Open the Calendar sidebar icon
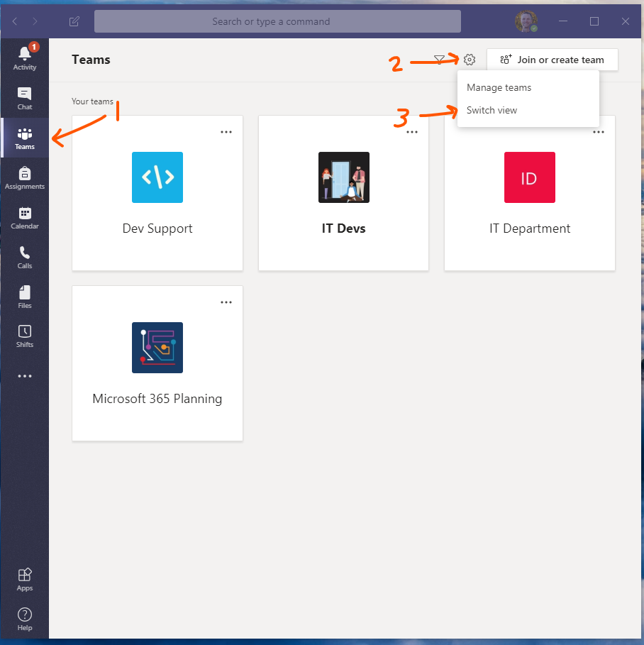The image size is (644, 645). pyautogui.click(x=25, y=218)
